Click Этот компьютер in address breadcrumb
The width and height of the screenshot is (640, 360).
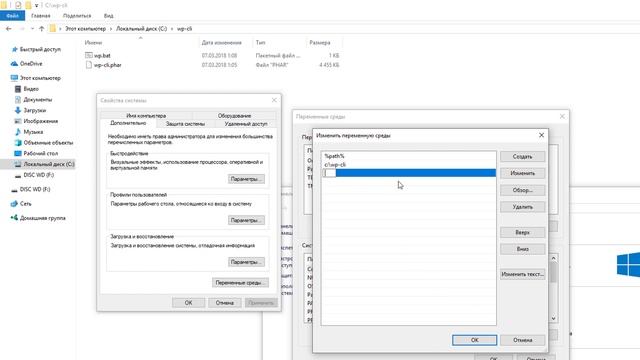point(85,29)
